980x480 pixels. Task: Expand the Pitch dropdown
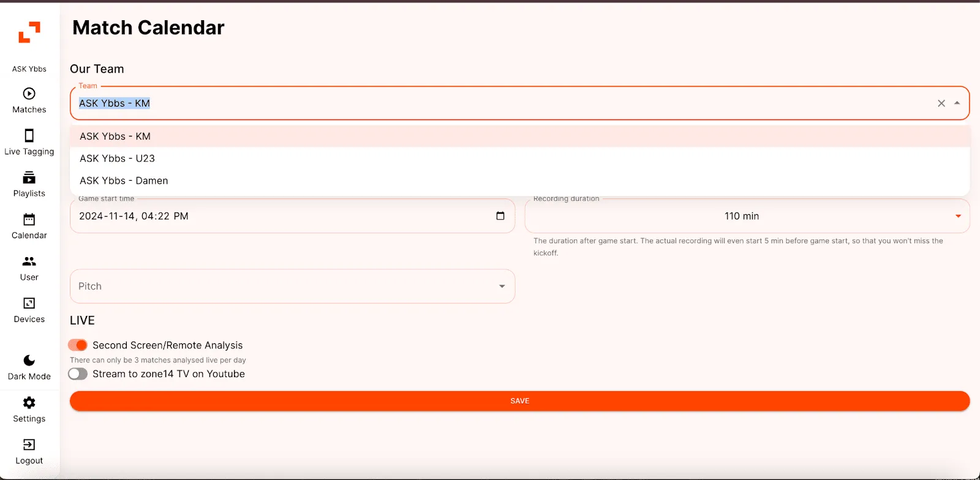coord(292,287)
